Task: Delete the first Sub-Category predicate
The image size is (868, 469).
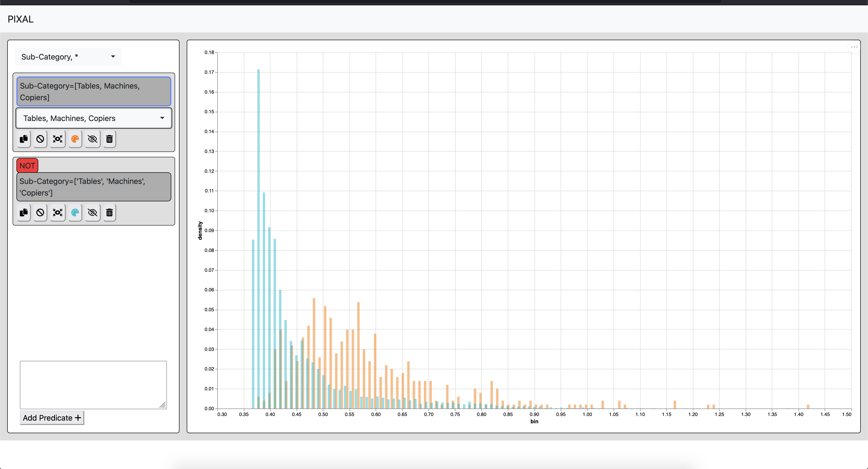Action: point(109,139)
